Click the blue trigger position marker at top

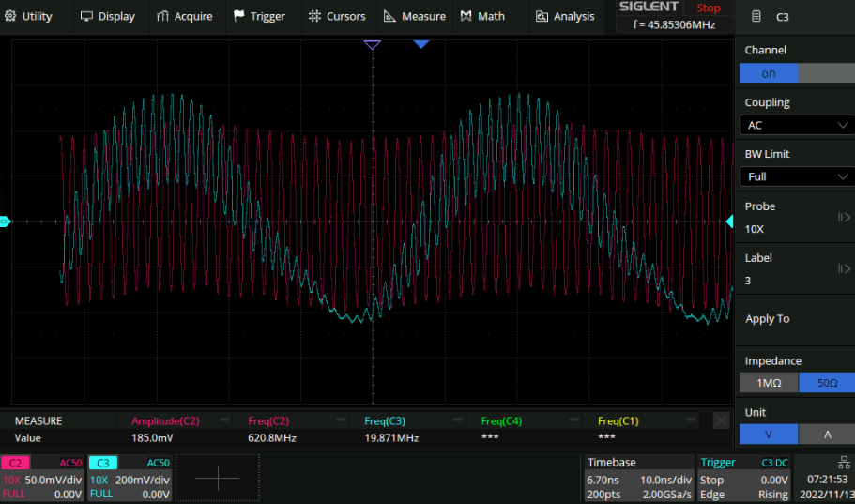click(x=420, y=43)
